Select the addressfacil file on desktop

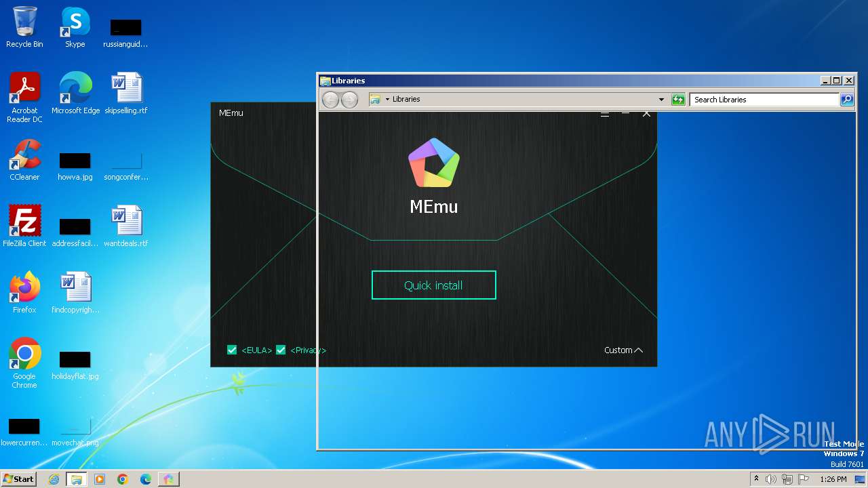[x=75, y=232]
